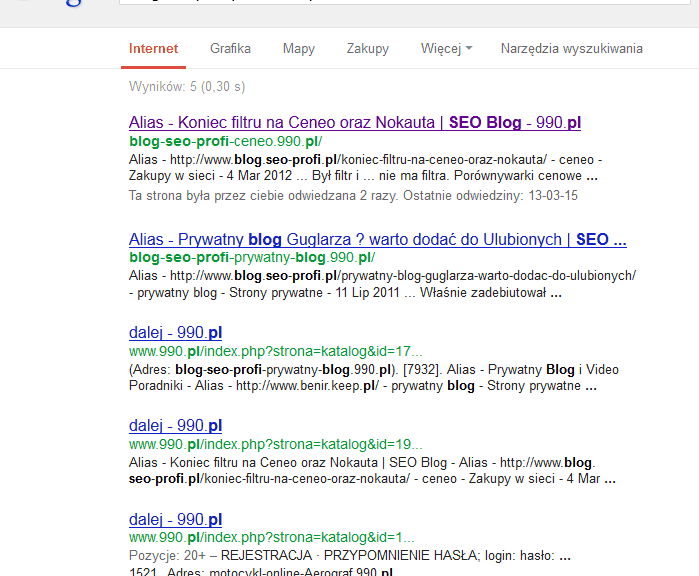Click the green URL blog-seo-profi-prywatny-blog.990.pl/
Viewport: 699px width, 576px height.
pyautogui.click(x=252, y=257)
